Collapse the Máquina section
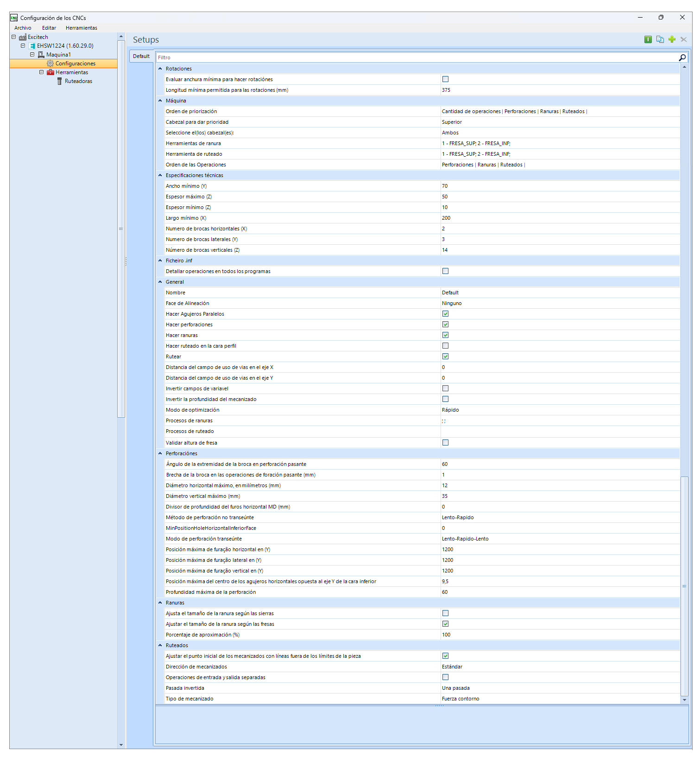The height and width of the screenshot is (757, 700). tap(160, 101)
